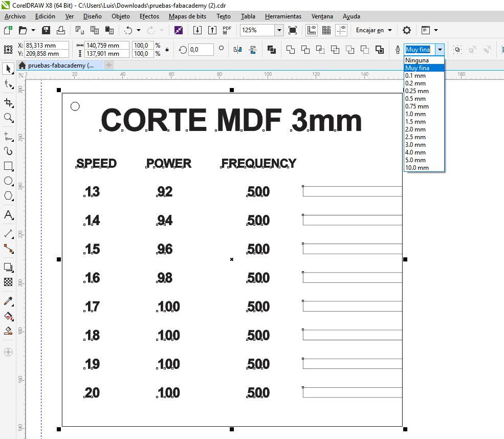
Task: Click the Publish to PDF icon
Action: 227,30
